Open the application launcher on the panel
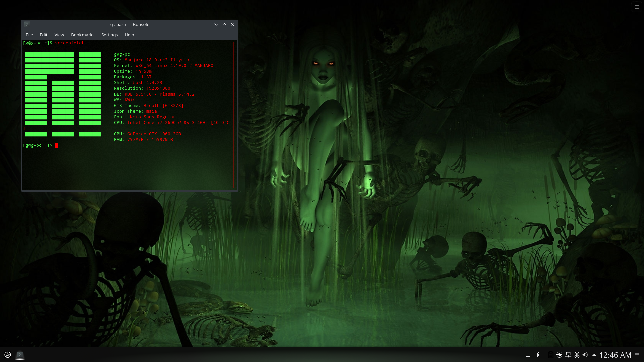Image resolution: width=644 pixels, height=362 pixels. [8, 355]
